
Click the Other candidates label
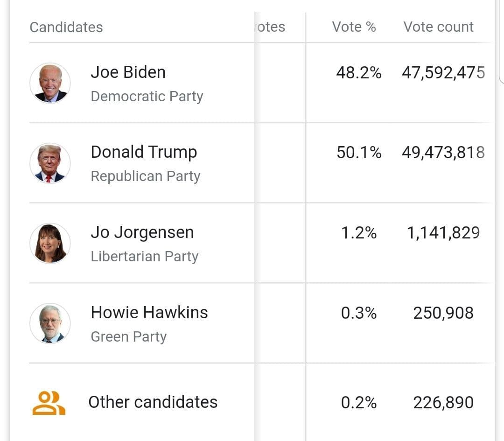tap(153, 402)
